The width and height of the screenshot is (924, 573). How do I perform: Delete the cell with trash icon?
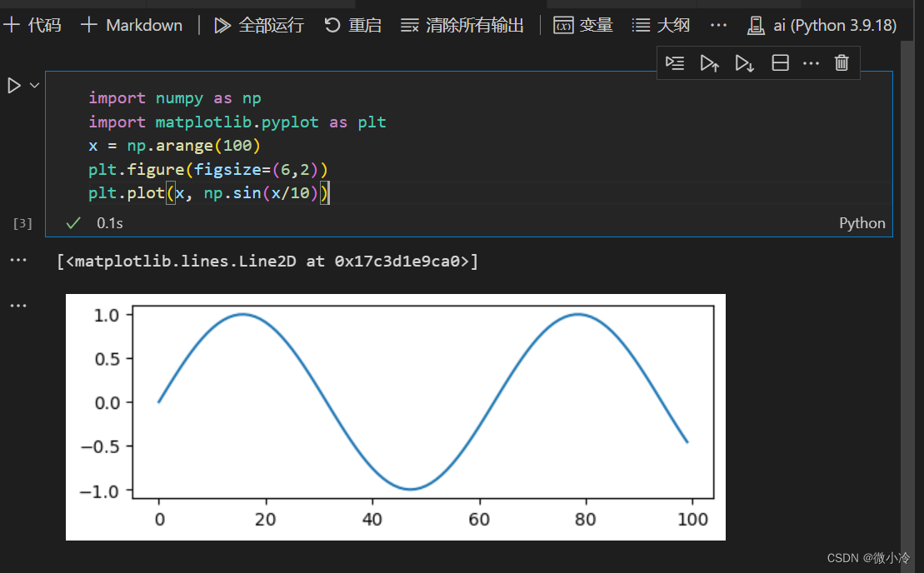point(842,63)
